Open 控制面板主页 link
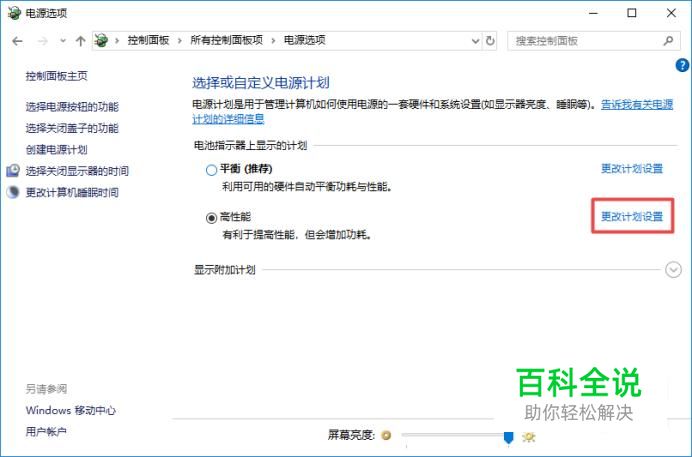 pyautogui.click(x=56, y=76)
